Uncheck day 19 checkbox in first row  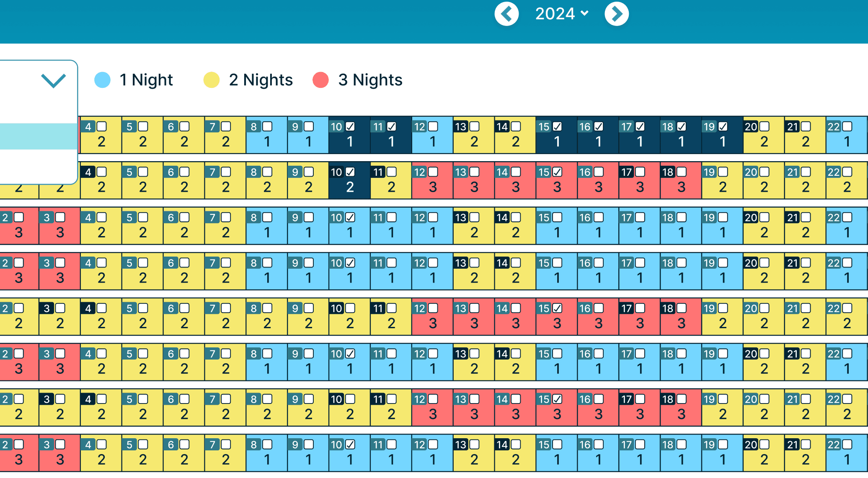click(723, 126)
